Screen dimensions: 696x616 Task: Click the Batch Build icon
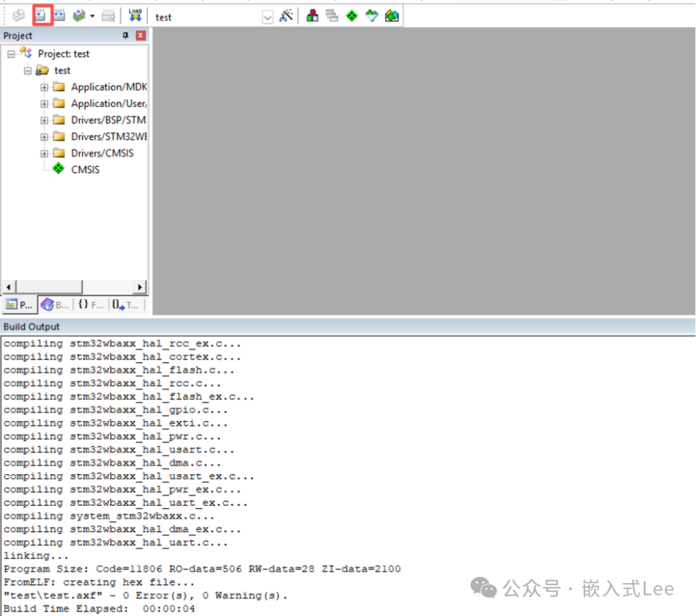[79, 16]
